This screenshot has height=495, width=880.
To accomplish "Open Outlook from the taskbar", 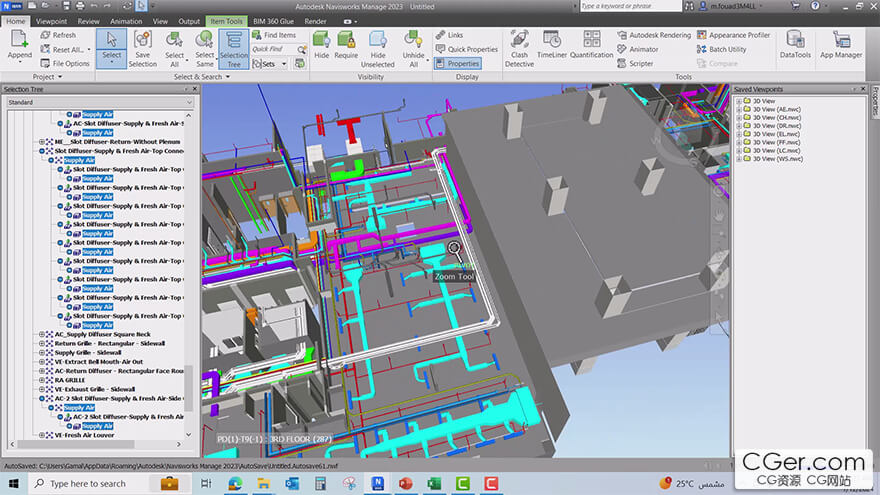I will coord(292,483).
